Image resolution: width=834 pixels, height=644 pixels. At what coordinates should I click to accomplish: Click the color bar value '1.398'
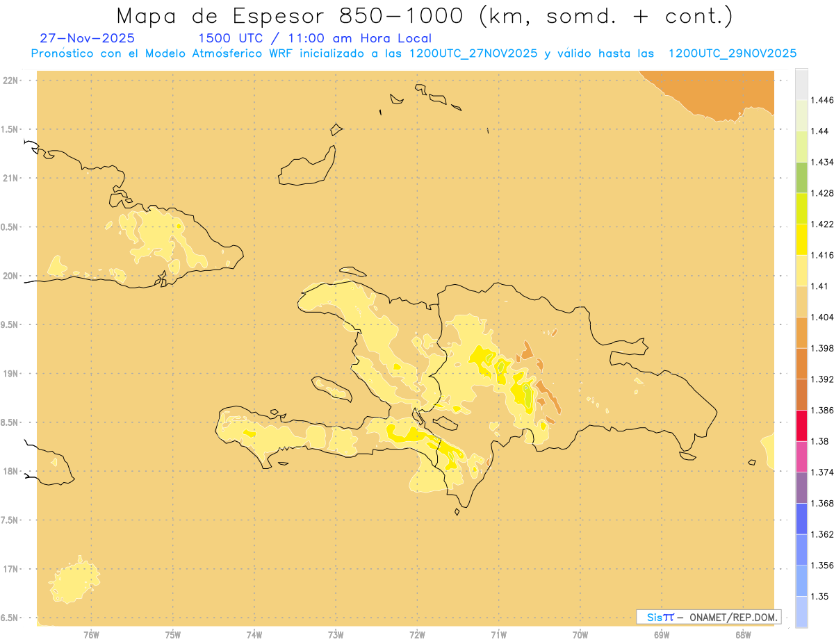click(823, 348)
